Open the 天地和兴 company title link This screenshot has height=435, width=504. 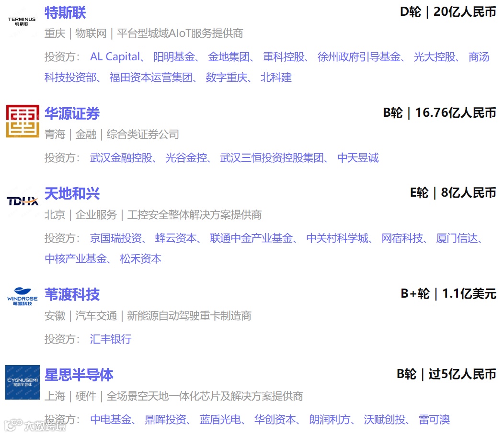pos(72,194)
